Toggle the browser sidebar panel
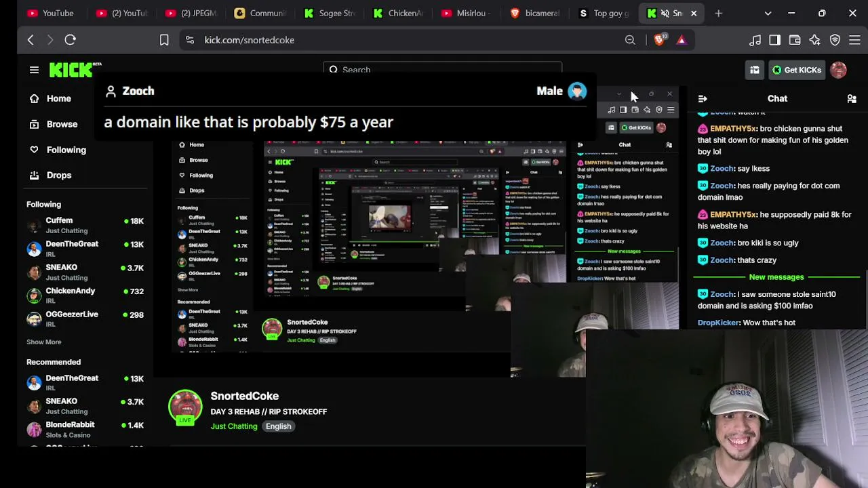The height and width of the screenshot is (488, 868). click(x=774, y=40)
